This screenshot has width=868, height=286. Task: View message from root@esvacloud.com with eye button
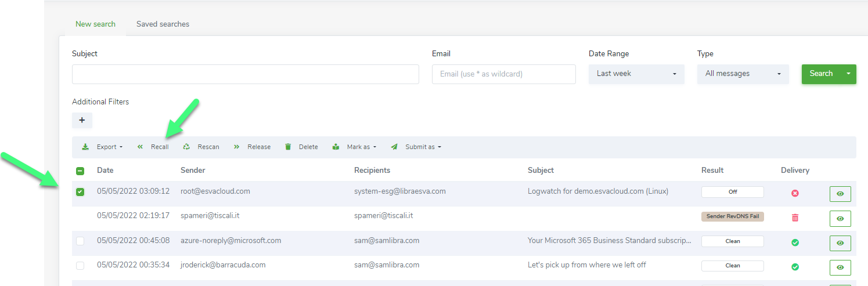(x=840, y=194)
